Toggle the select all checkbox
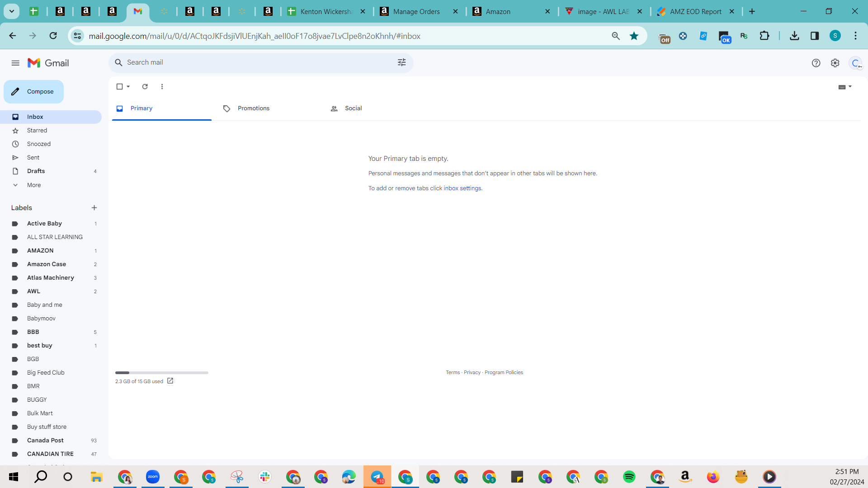Viewport: 868px width, 488px height. [119, 86]
